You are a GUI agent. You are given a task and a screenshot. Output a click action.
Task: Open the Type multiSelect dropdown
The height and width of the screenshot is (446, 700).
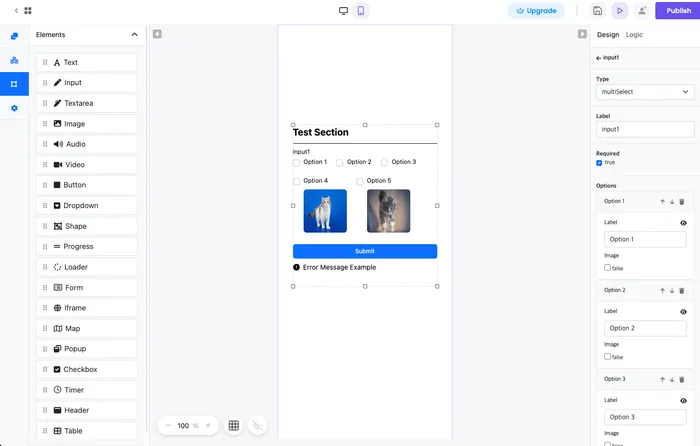coord(644,92)
